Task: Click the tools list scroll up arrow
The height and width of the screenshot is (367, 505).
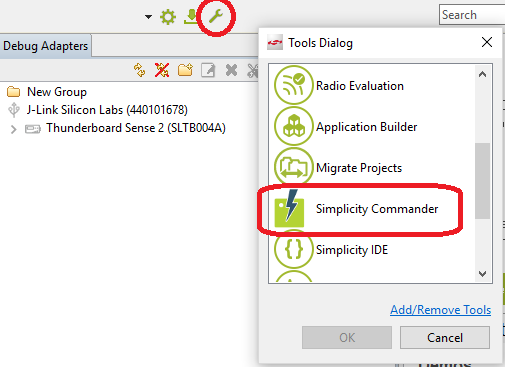Action: pos(482,74)
